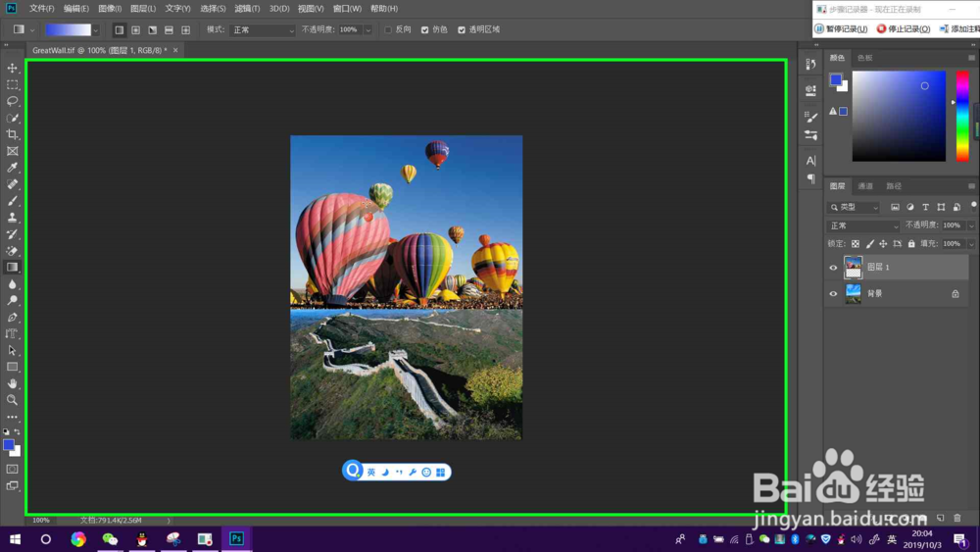Open the 模式 blend mode dropdown in options bar

pos(262,30)
